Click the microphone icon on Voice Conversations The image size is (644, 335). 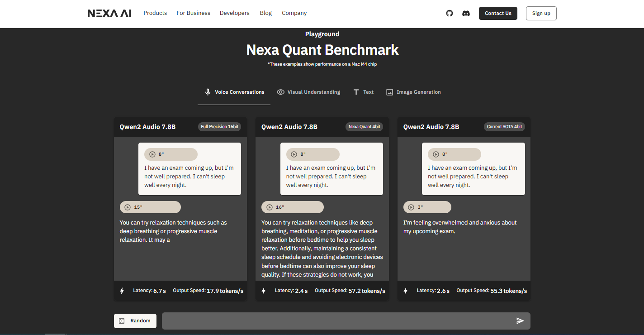208,92
